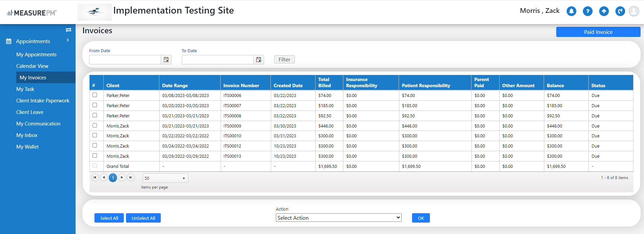644x234 pixels.
Task: Open the Select Action dropdown
Action: (x=339, y=218)
